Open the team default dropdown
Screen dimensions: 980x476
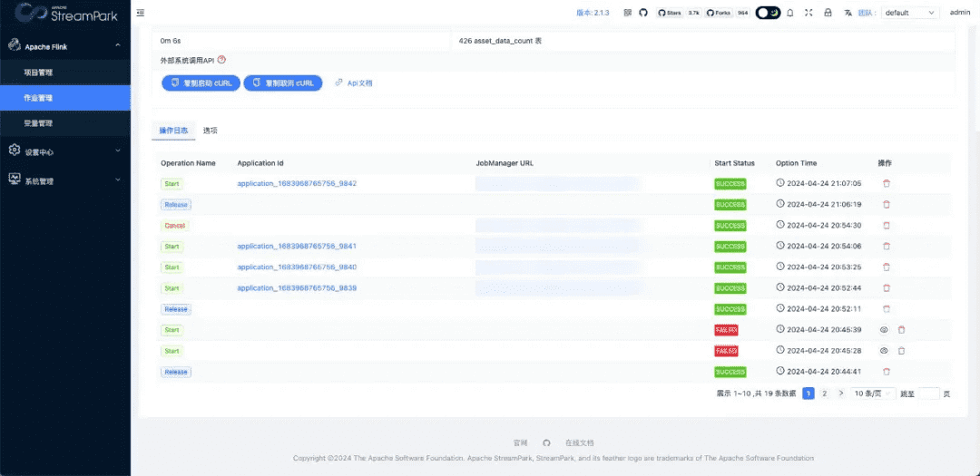click(x=911, y=13)
